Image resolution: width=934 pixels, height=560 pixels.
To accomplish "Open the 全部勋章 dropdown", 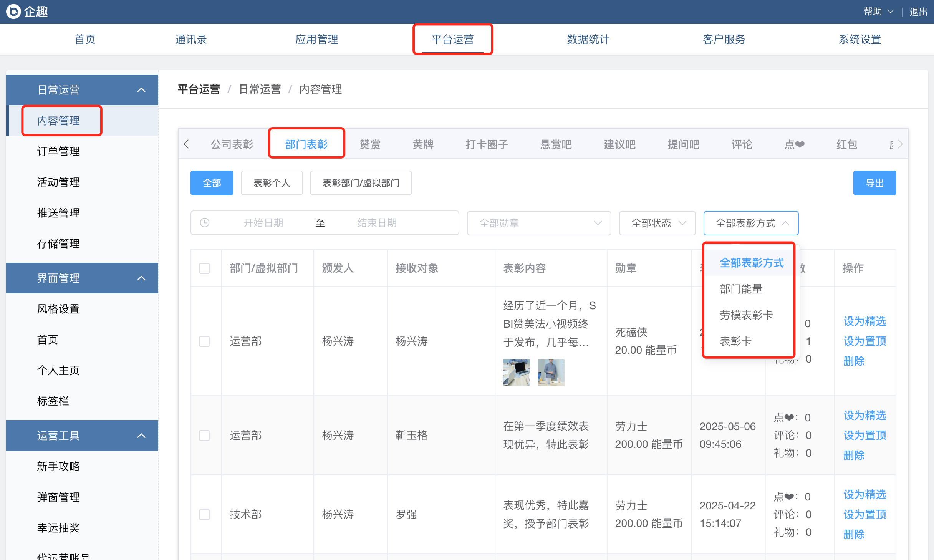I will pyautogui.click(x=538, y=223).
